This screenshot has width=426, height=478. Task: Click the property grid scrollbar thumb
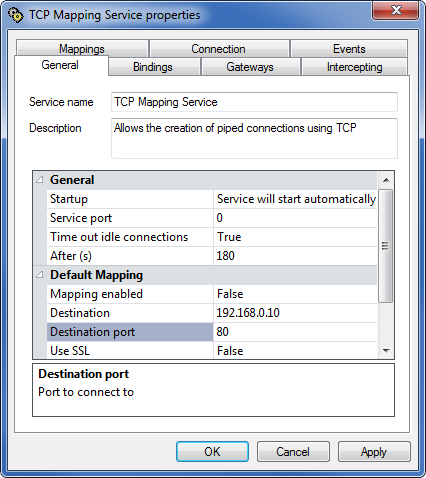click(x=386, y=246)
